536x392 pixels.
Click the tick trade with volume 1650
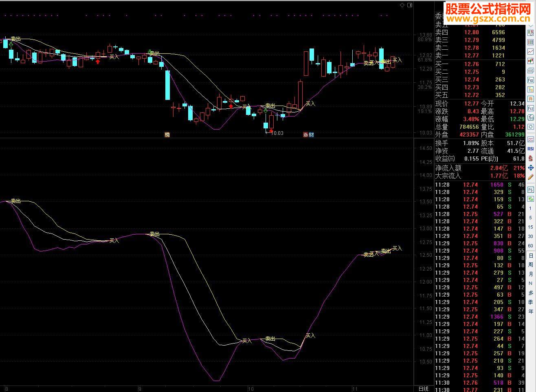coord(481,185)
